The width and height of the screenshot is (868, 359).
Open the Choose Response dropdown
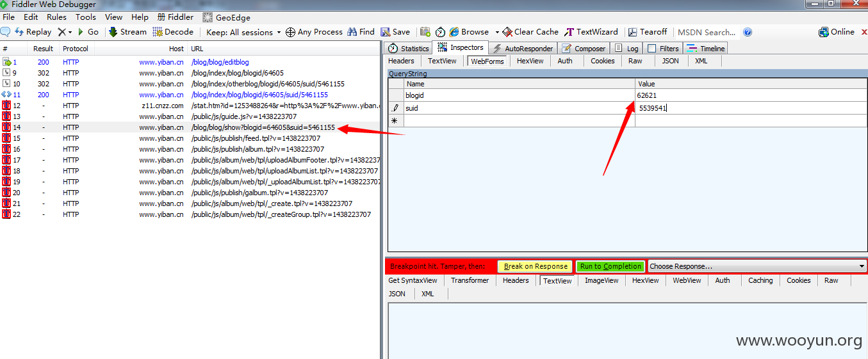pyautogui.click(x=757, y=266)
